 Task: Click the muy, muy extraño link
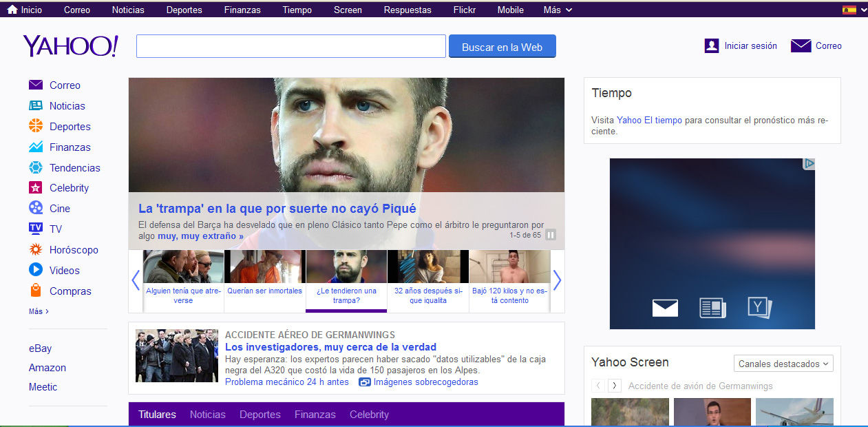click(x=200, y=236)
